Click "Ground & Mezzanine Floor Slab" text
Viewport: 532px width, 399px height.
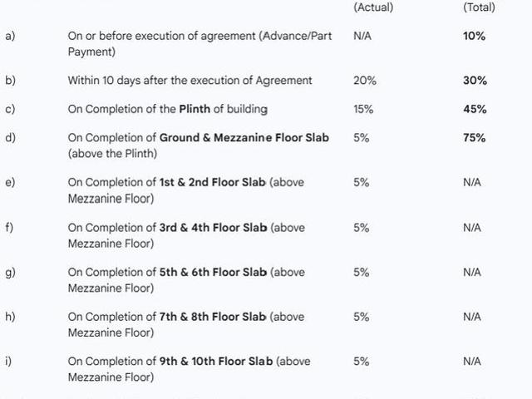click(244, 138)
